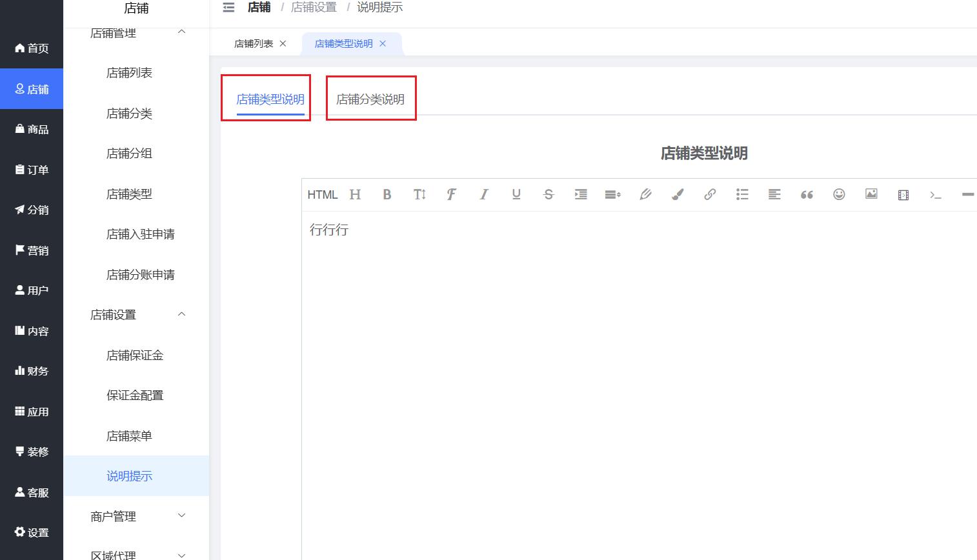Open 店铺保证金 in the sidebar
The width and height of the screenshot is (977, 560).
click(135, 355)
